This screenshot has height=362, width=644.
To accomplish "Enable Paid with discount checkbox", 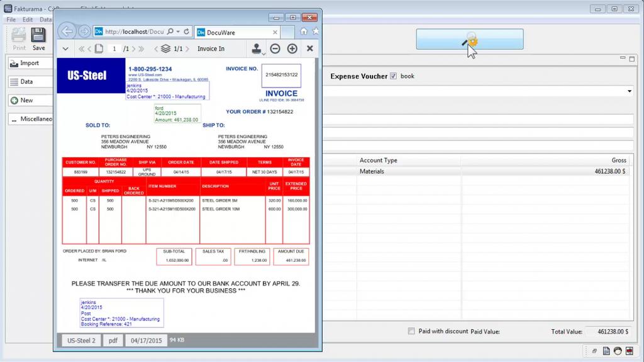I will [x=411, y=331].
